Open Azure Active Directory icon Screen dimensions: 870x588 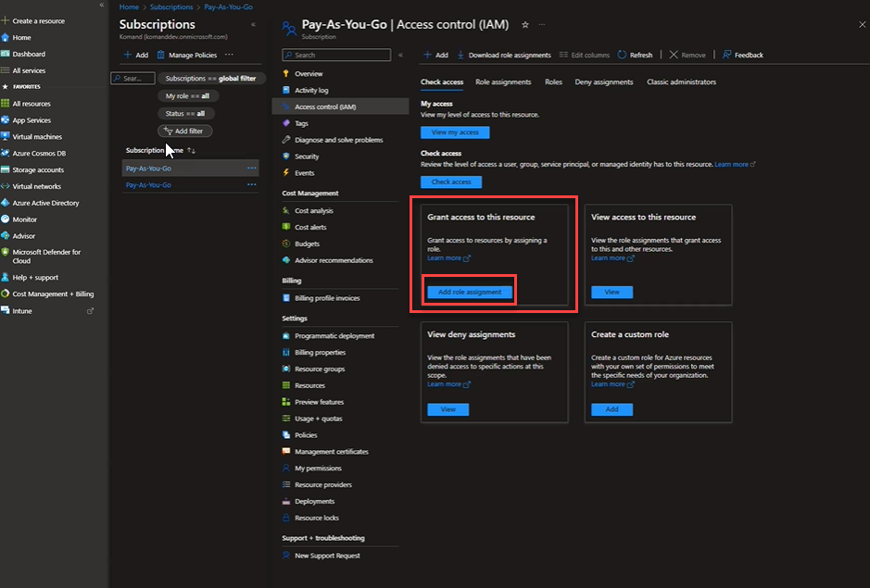pos(6,203)
